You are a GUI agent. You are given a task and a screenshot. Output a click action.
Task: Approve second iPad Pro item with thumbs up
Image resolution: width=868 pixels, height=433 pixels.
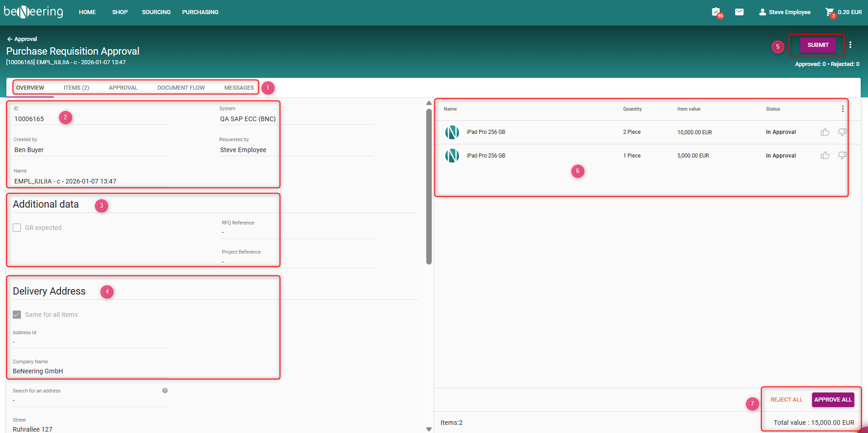tap(825, 156)
